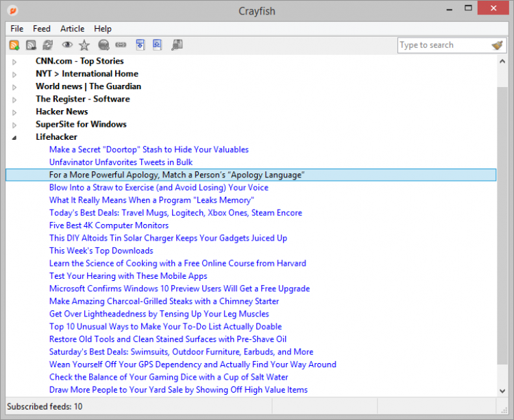This screenshot has width=514, height=420.
Task: Click the import feeds down-arrow icon
Action: (140, 45)
